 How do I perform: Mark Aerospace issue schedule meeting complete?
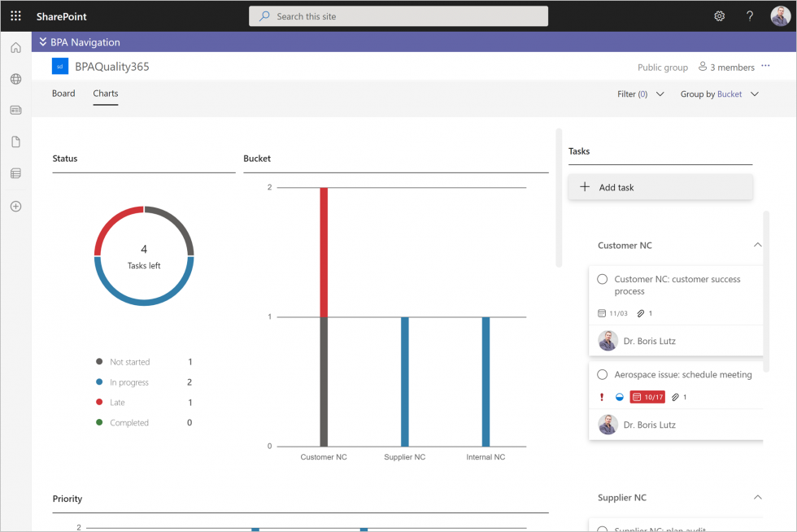602,375
